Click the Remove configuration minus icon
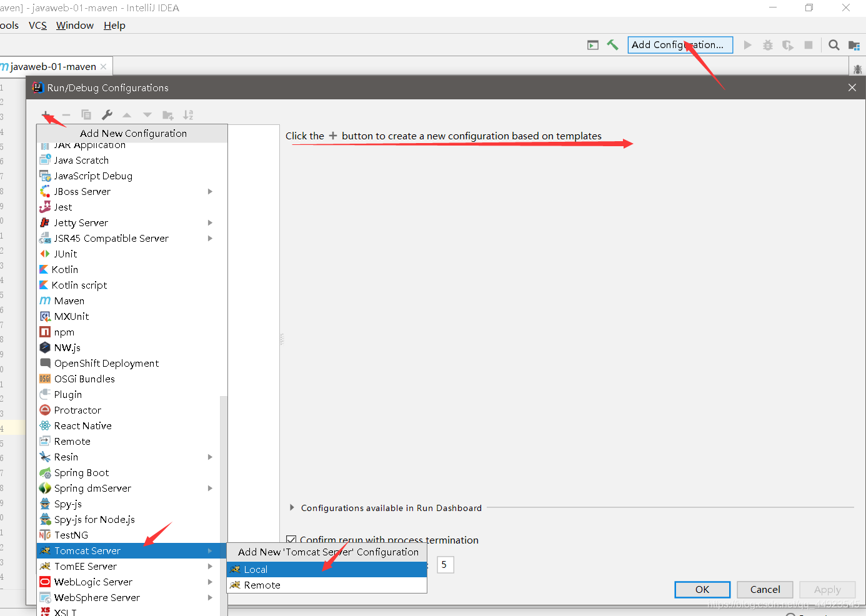This screenshot has height=616, width=866. 66,115
